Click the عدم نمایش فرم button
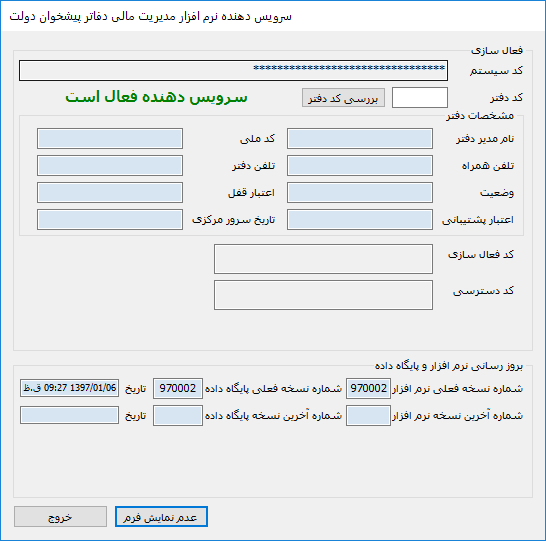 (161, 517)
